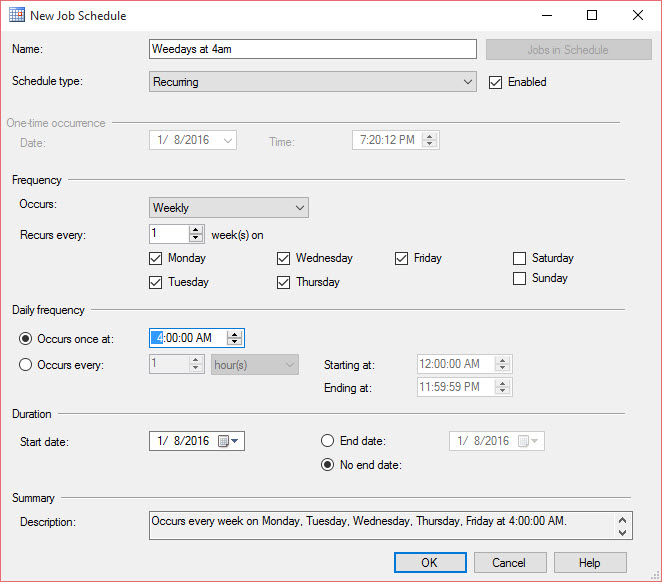Screen dimensions: 662x582
Task: Click down arrow on Occurs once at time
Action: coord(234,343)
